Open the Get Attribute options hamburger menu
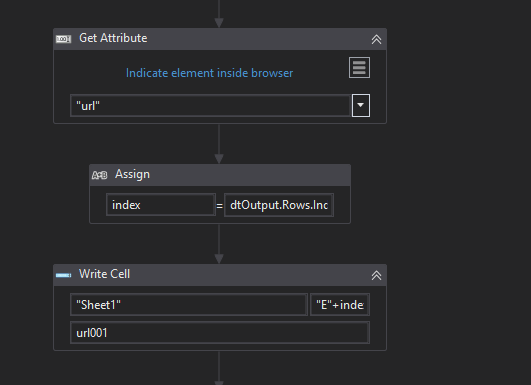The height and width of the screenshot is (385, 531). [x=359, y=67]
